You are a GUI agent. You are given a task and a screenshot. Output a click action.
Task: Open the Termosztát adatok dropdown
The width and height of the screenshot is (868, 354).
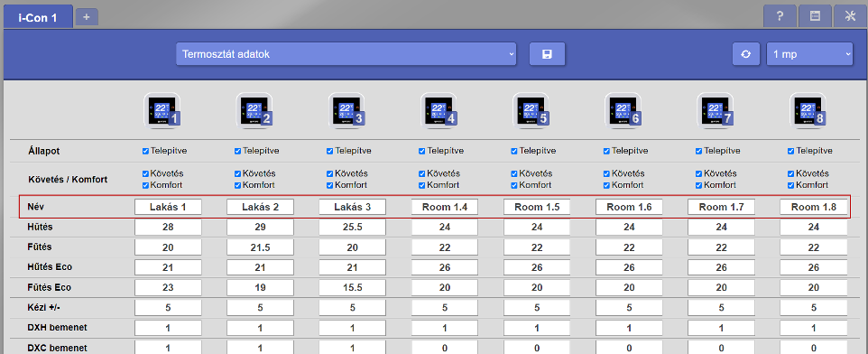(x=346, y=54)
